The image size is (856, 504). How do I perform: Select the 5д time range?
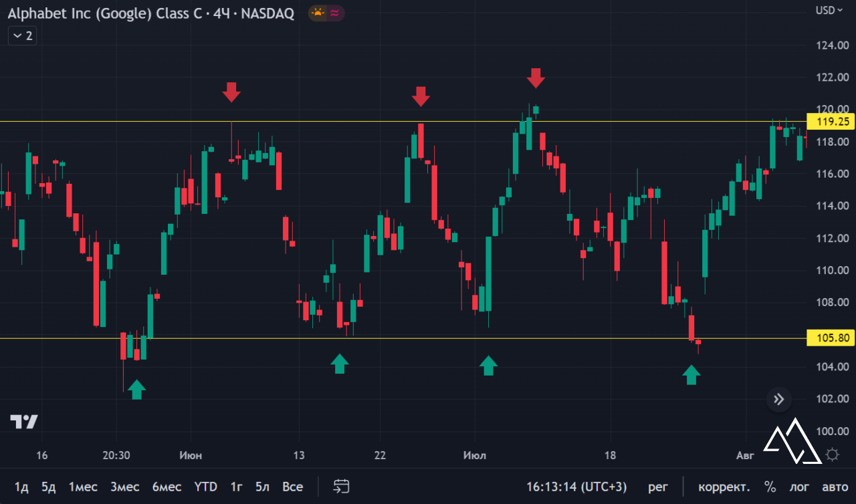coord(49,487)
